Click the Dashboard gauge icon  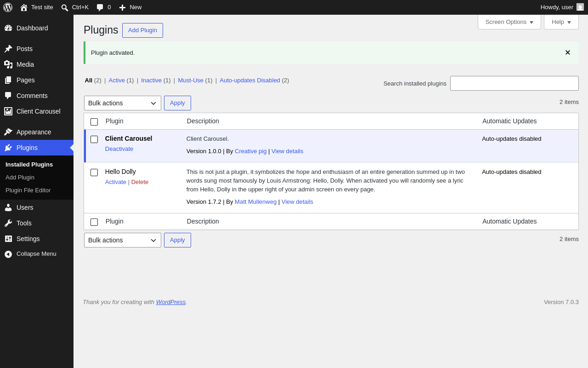(x=8, y=28)
